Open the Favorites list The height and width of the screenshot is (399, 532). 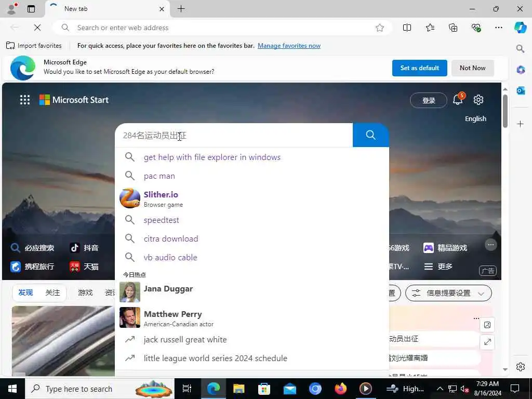click(x=430, y=28)
